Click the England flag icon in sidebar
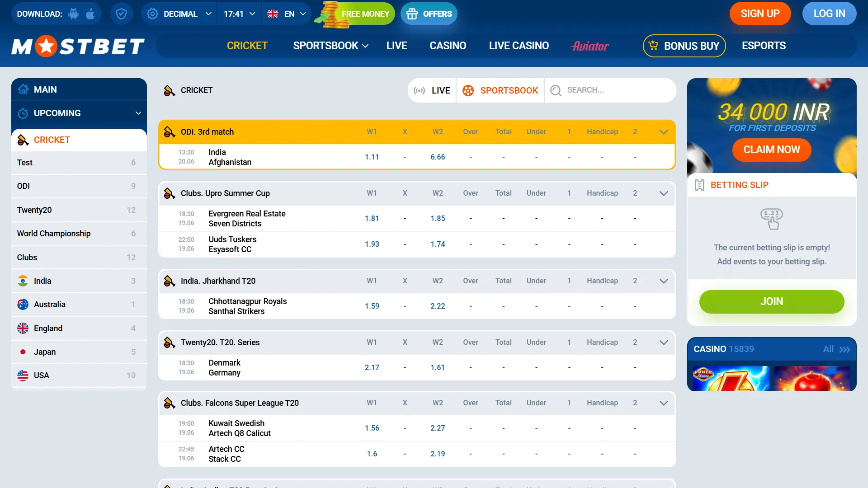The height and width of the screenshot is (488, 868). (x=23, y=328)
